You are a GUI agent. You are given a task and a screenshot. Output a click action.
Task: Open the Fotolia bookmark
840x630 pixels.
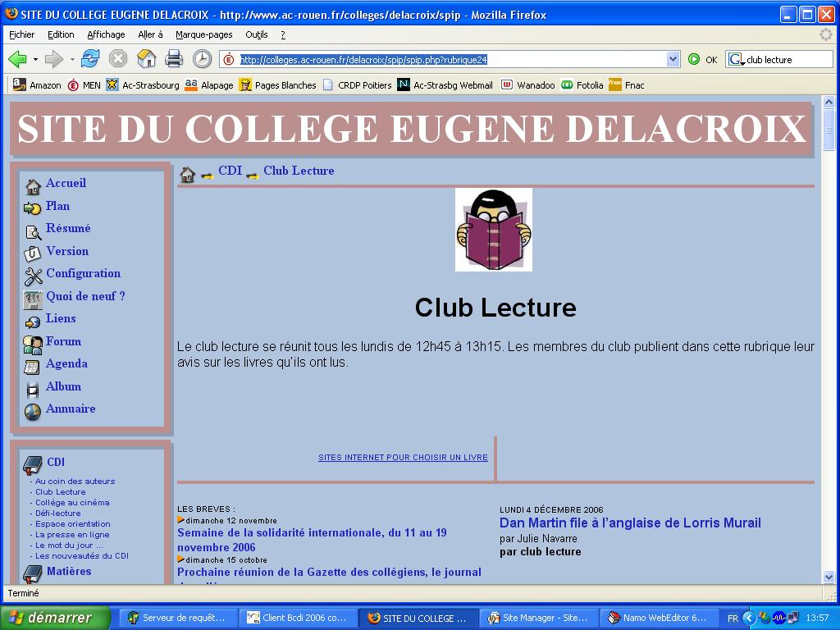click(582, 85)
